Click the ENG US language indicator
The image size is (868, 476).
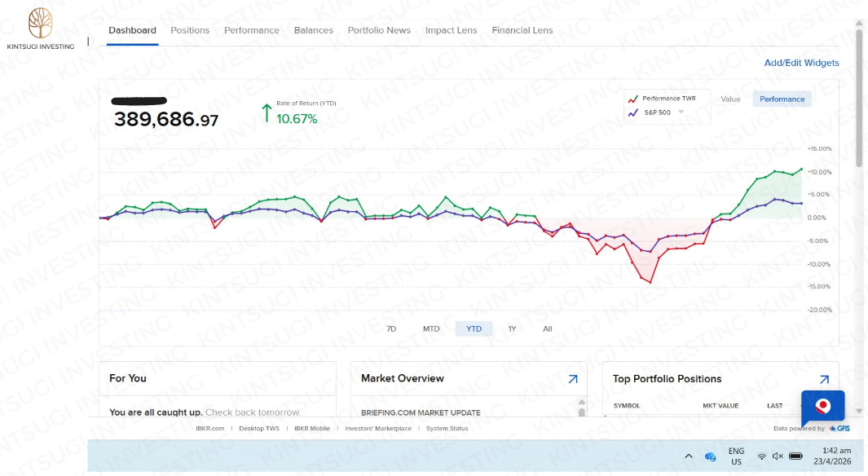point(736,456)
